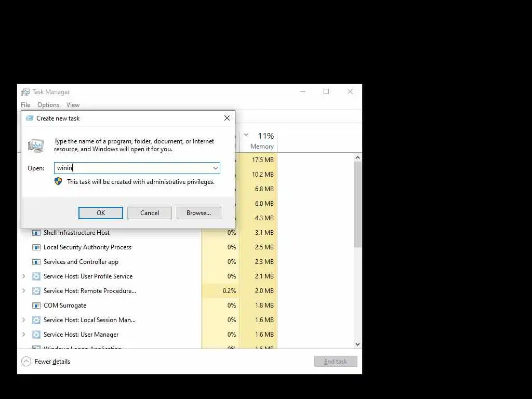532x399 pixels.
Task: Click the User Manager service gear icon
Action: 36,335
